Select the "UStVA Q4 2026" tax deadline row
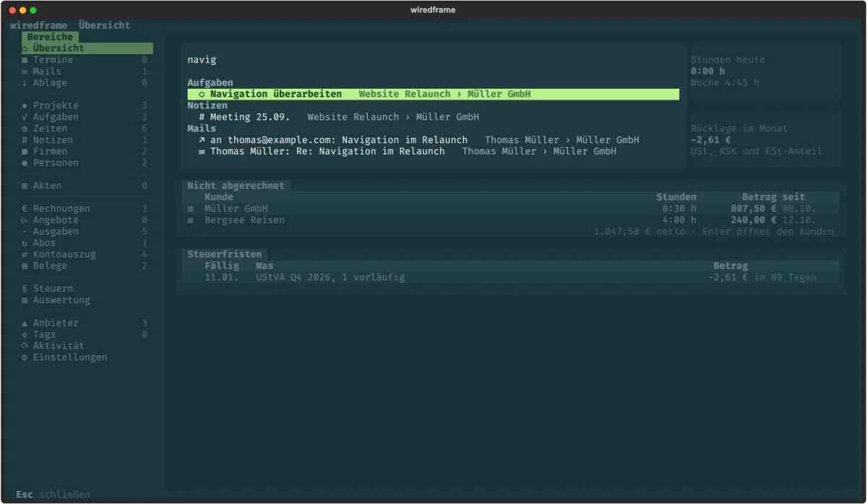Viewport: 867px width, 504px height. click(510, 277)
